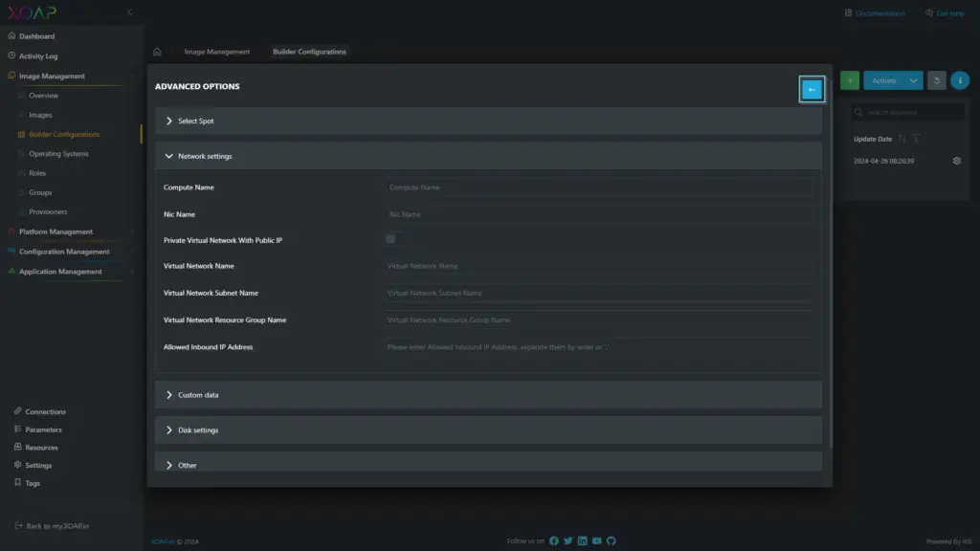Click Image Management breadcrumb
The height and width of the screenshot is (551, 980).
click(x=217, y=52)
